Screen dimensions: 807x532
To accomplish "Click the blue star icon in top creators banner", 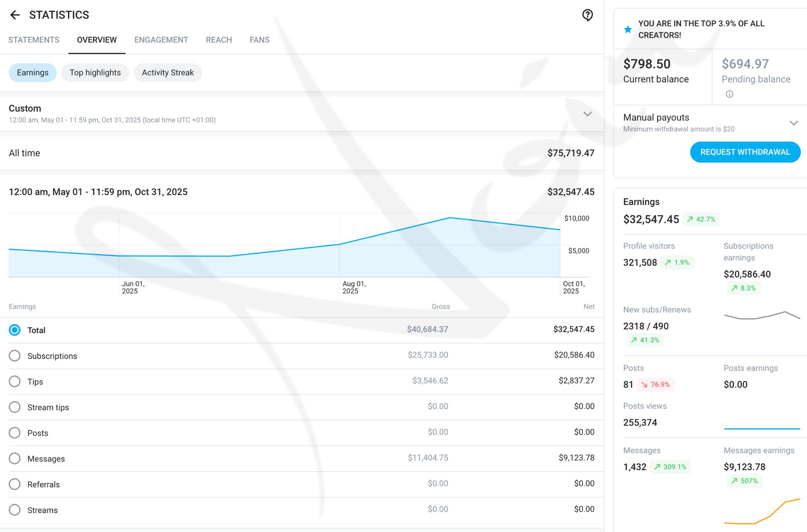I will (x=628, y=29).
